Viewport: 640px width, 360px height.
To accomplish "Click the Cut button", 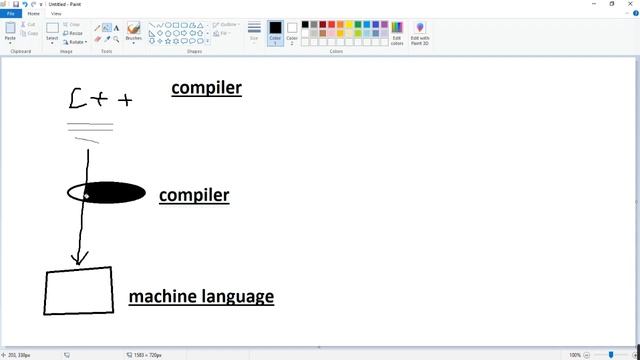I will (29, 24).
